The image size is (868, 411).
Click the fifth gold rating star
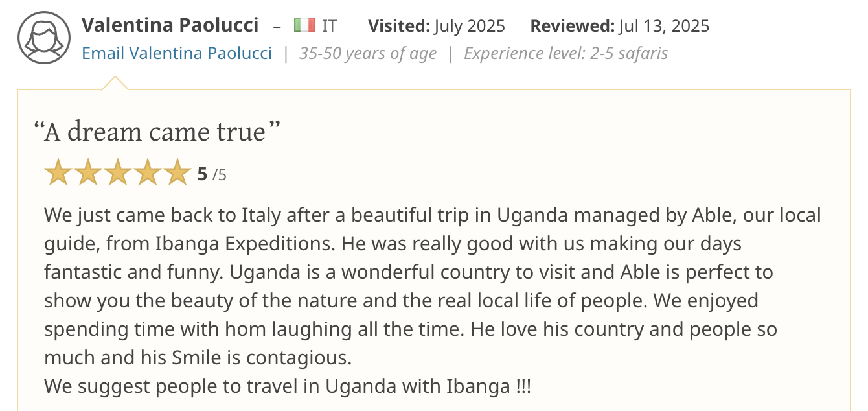(177, 174)
